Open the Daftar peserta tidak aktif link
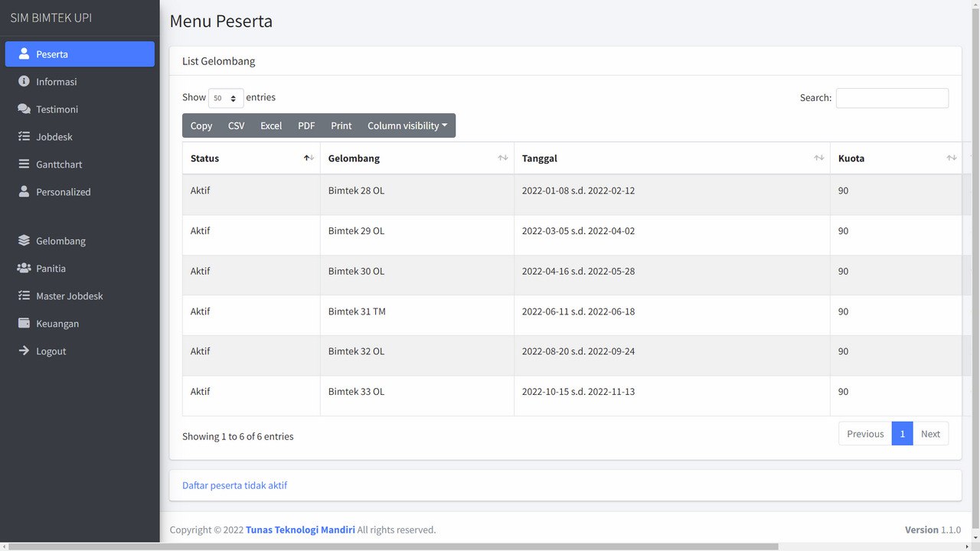Screen dimensions: 980x551 pos(234,485)
